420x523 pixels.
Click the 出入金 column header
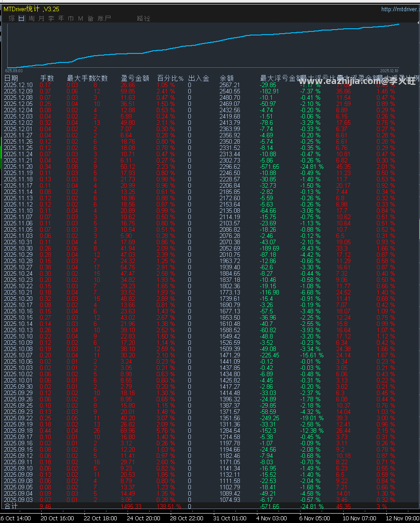pyautogui.click(x=199, y=79)
